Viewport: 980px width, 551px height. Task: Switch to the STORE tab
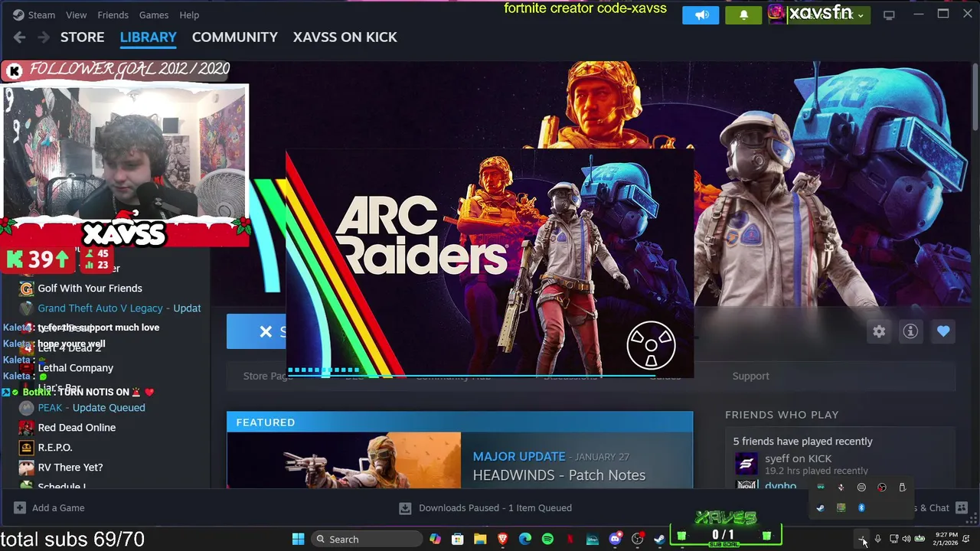[82, 37]
